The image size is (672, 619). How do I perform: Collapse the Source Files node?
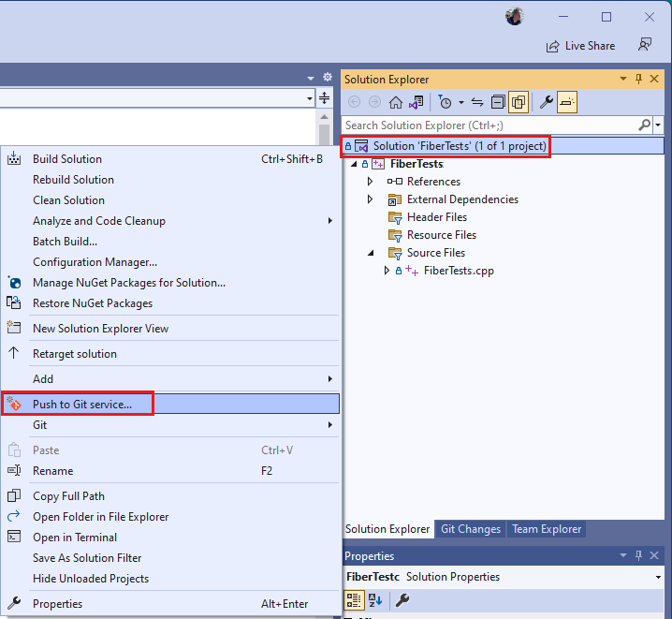[x=372, y=253]
